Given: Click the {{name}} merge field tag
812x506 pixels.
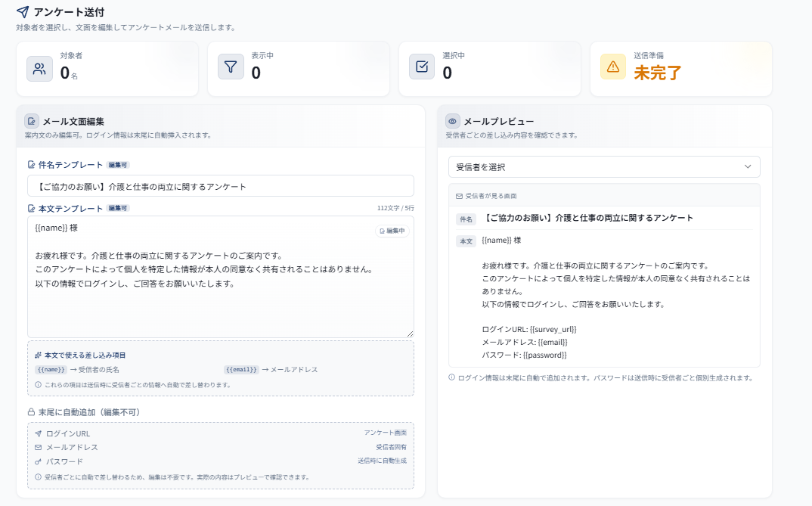Looking at the screenshot, I should click(51, 370).
